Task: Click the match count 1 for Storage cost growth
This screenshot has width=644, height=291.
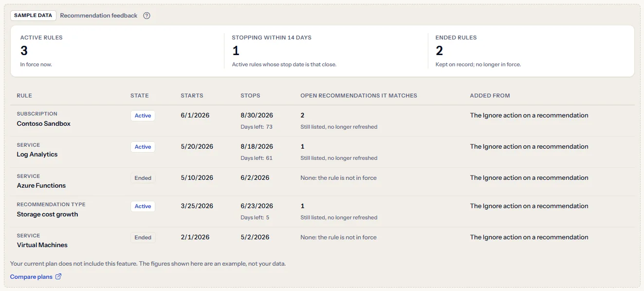Action: [302, 206]
